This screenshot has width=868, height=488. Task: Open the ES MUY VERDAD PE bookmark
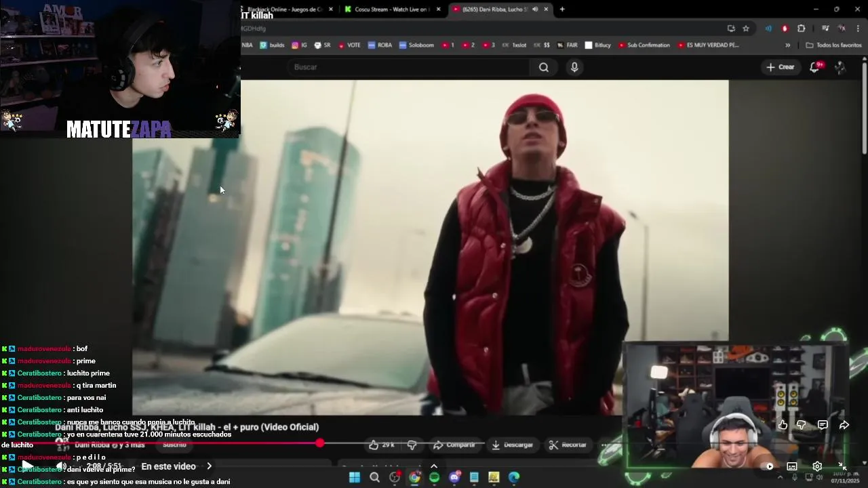pyautogui.click(x=707, y=45)
